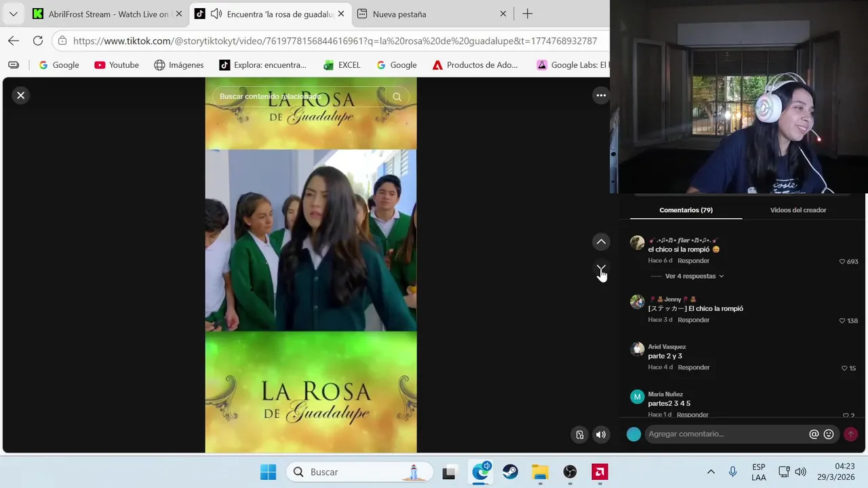Open AMD Software from the taskbar
The image size is (868, 488).
point(599,472)
